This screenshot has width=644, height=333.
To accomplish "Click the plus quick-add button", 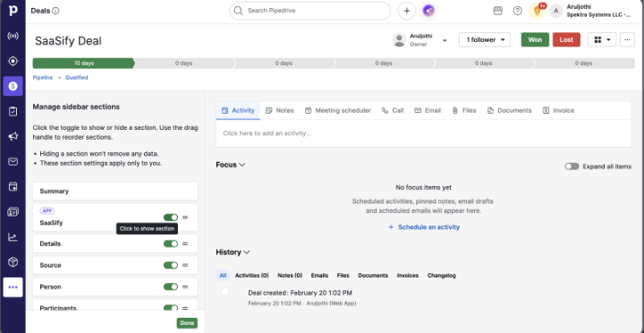I will click(407, 11).
